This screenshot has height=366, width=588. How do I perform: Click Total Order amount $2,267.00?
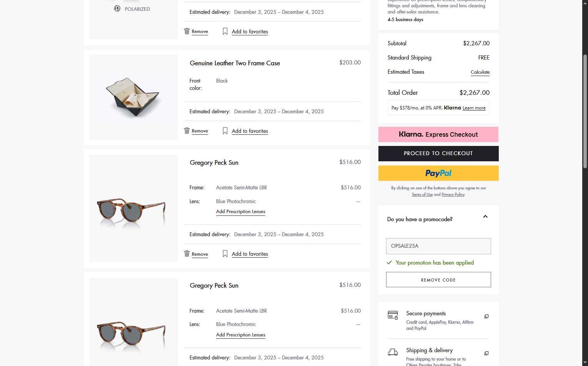pos(475,93)
